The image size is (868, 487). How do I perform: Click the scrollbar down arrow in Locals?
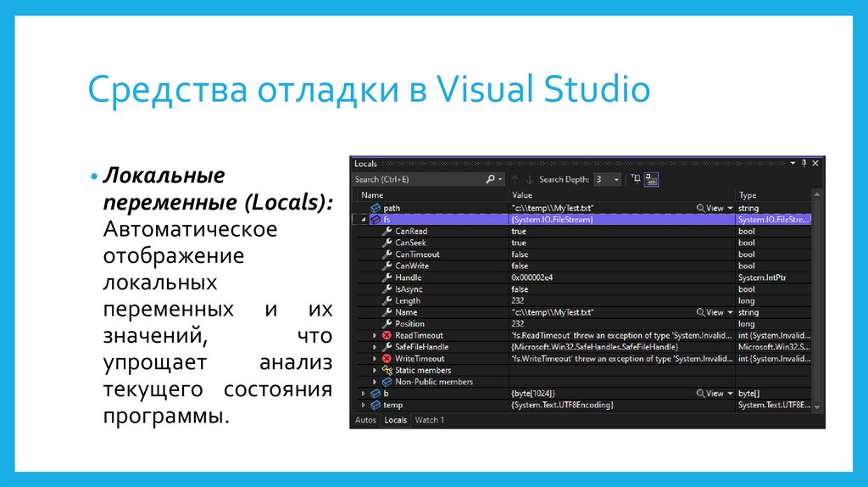817,407
